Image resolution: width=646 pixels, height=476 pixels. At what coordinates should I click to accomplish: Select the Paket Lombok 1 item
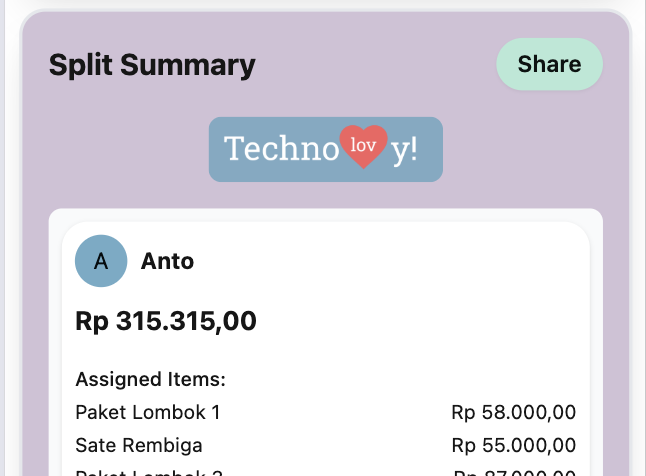pyautogui.click(x=147, y=412)
